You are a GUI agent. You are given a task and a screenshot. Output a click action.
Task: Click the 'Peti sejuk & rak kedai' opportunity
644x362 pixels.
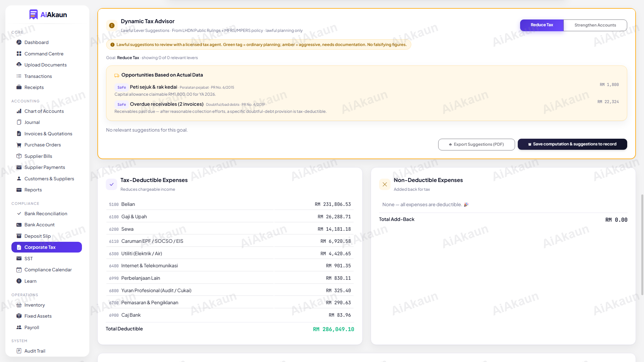pos(366,90)
